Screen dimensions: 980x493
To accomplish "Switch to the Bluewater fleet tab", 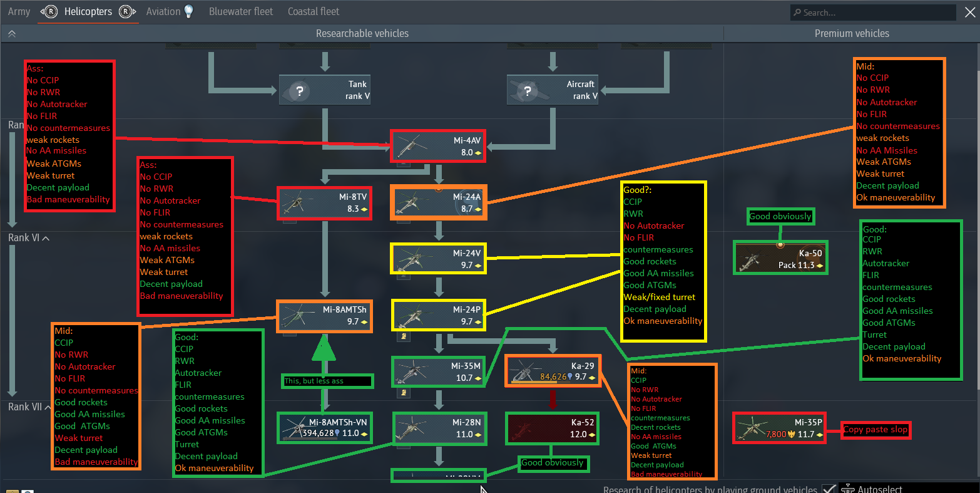I will pyautogui.click(x=241, y=11).
